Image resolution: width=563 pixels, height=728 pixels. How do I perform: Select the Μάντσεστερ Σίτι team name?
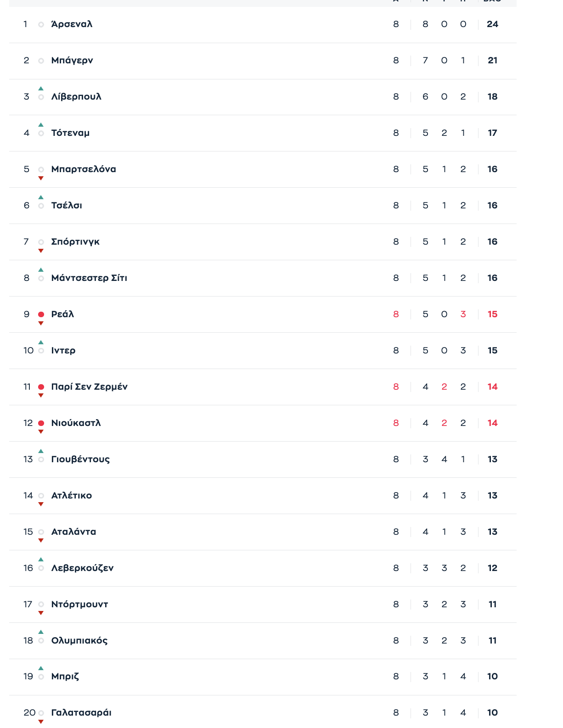pos(89,278)
